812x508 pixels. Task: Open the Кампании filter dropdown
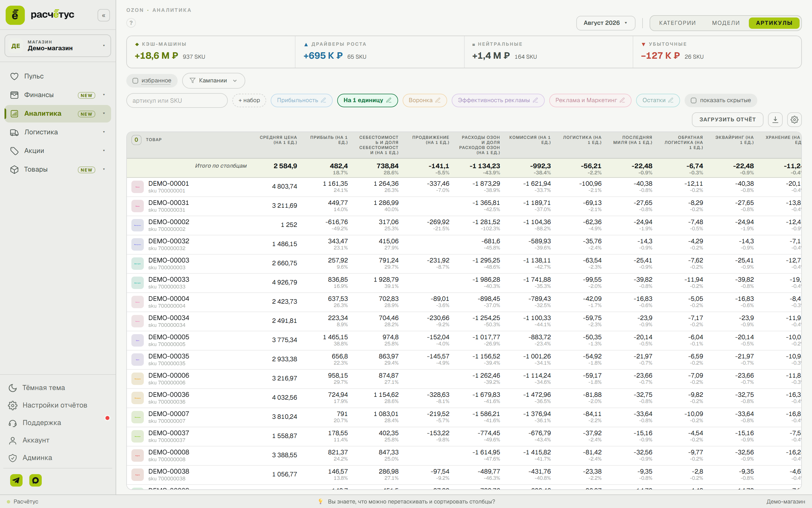[213, 81]
